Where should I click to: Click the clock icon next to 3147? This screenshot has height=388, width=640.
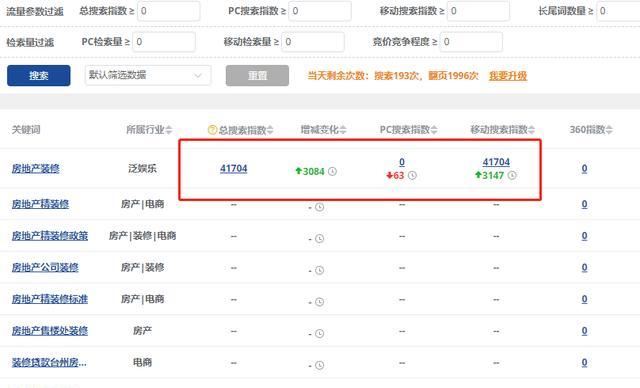pos(512,175)
